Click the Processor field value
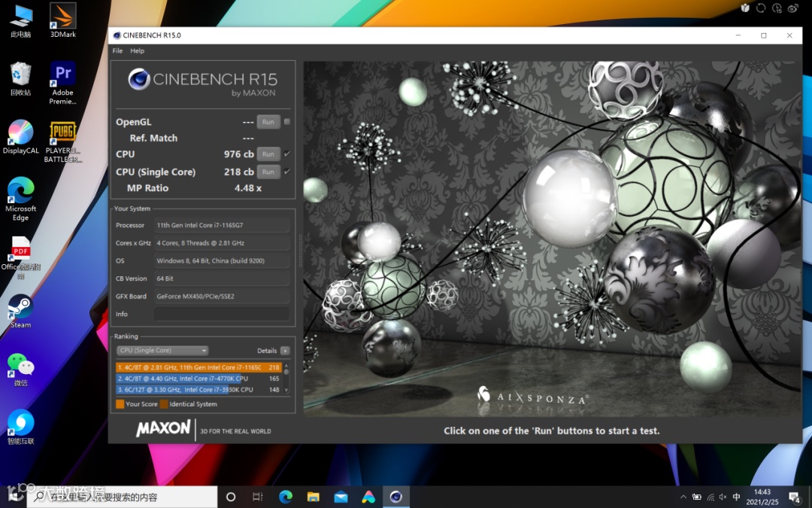 [222, 226]
